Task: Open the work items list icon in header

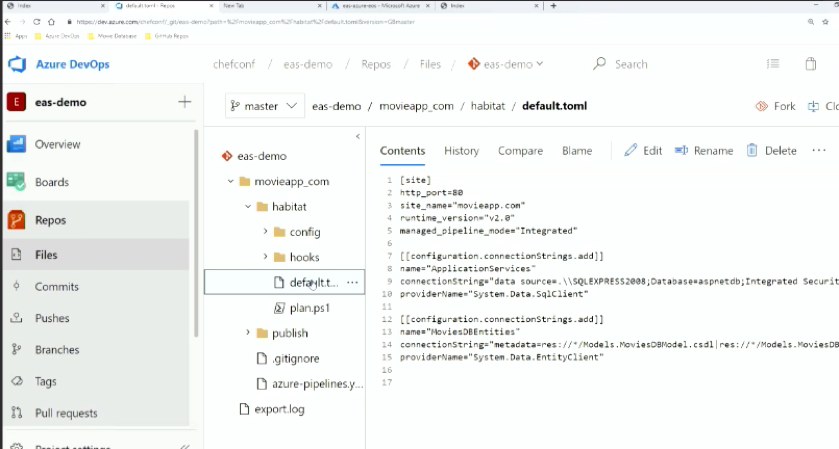Action: point(773,64)
